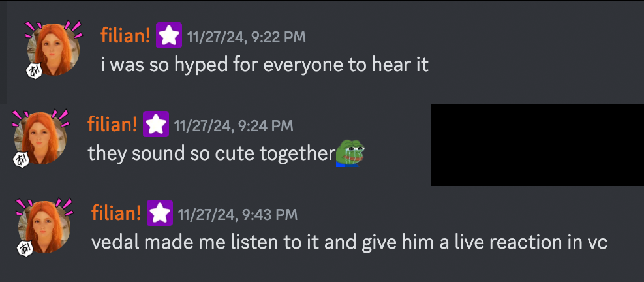Click the purple star badge beside the 9:43 PM timestamp
The height and width of the screenshot is (282, 644).
(x=160, y=213)
